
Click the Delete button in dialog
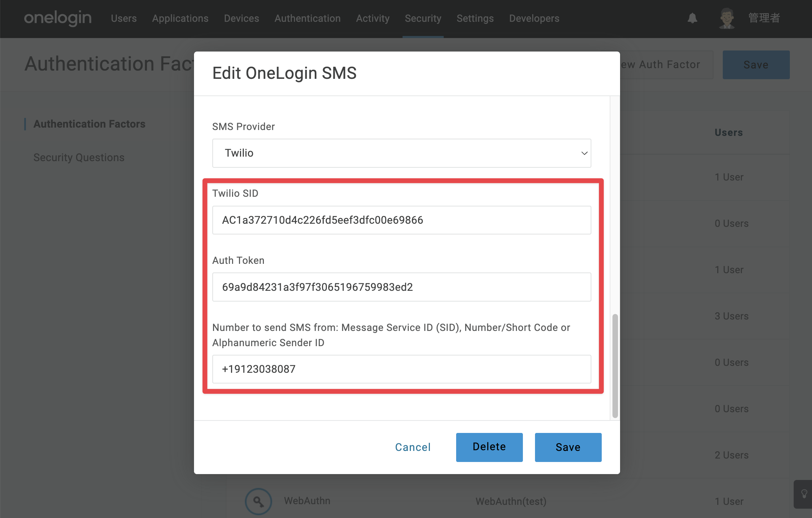coord(489,447)
